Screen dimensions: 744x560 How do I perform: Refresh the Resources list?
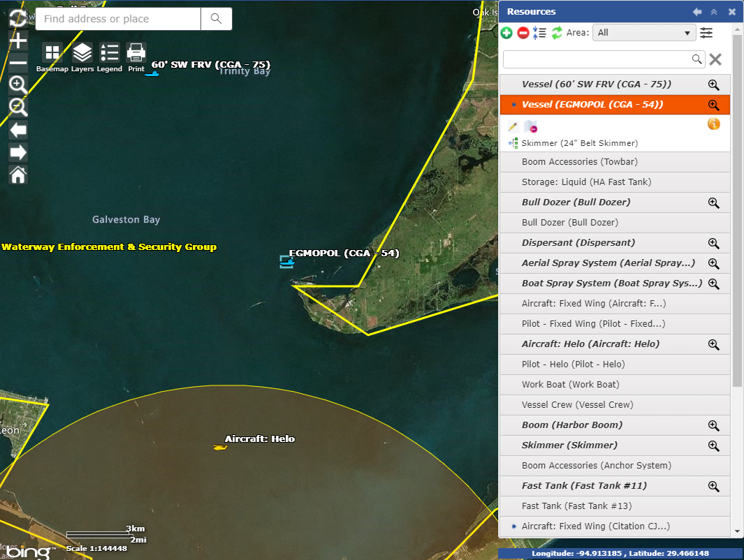[557, 33]
